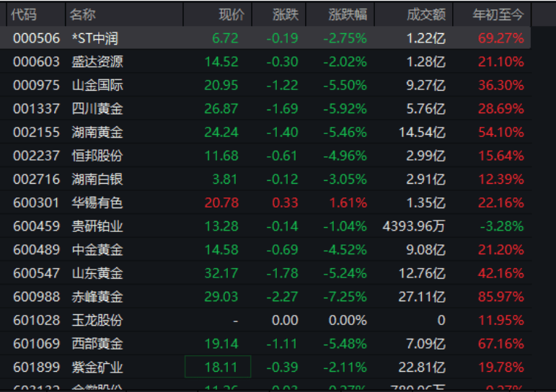This screenshot has width=556, height=392.
Task: Open stock 盛达资源 by name
Action: pos(97,61)
